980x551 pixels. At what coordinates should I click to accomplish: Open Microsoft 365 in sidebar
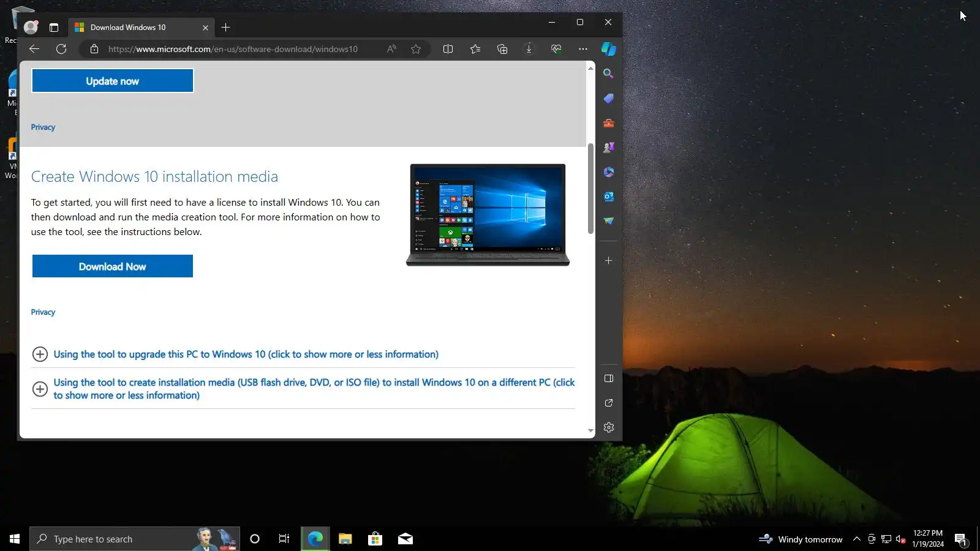click(x=608, y=172)
